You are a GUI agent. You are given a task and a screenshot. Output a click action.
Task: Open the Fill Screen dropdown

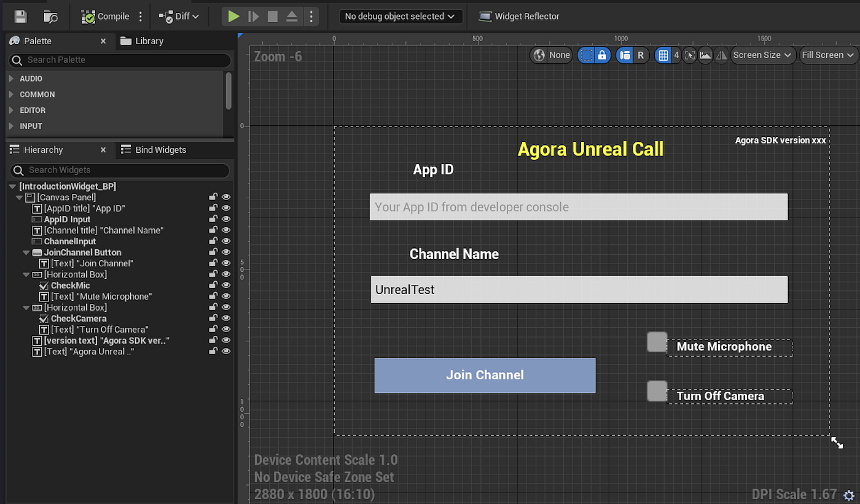point(829,55)
